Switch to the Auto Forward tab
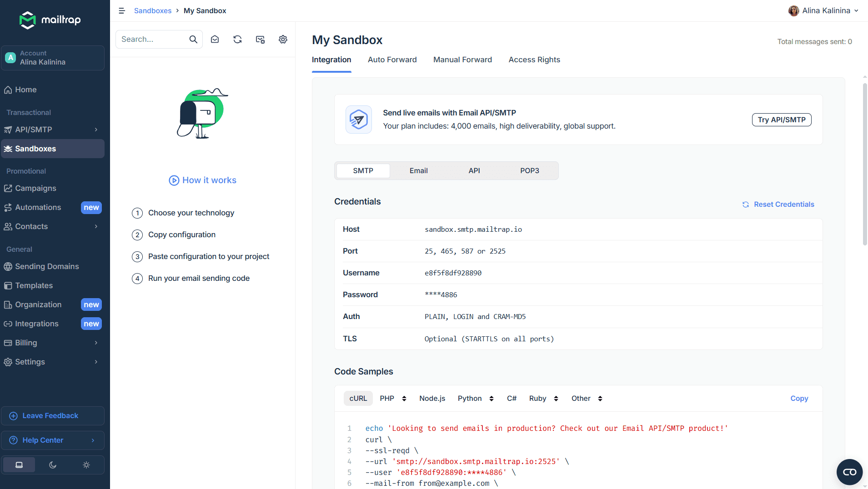The height and width of the screenshot is (489, 868). pos(392,60)
